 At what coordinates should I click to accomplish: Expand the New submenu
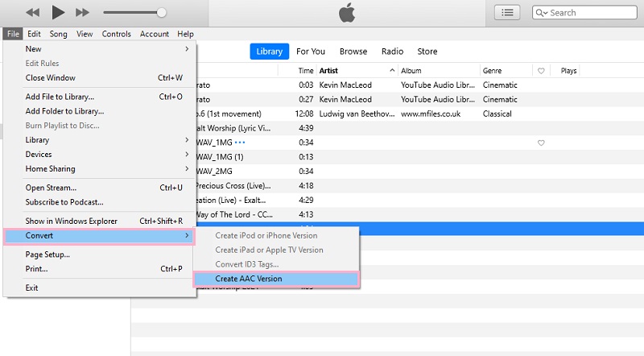point(99,49)
